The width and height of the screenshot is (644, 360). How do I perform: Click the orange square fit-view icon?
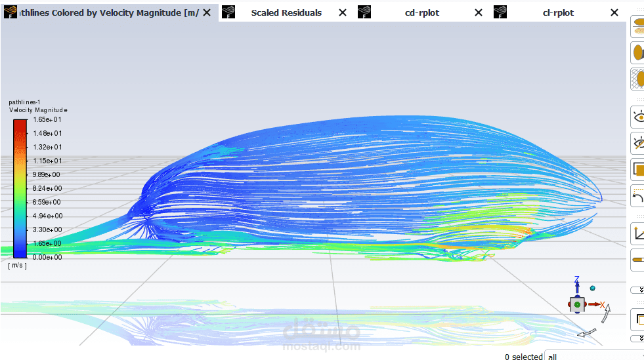coord(638,169)
